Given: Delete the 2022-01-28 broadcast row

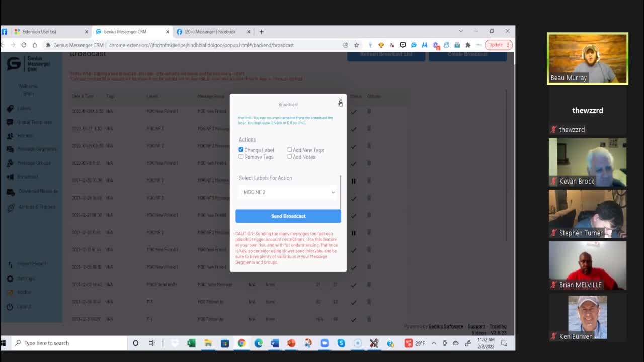Looking at the screenshot, I should click(369, 111).
